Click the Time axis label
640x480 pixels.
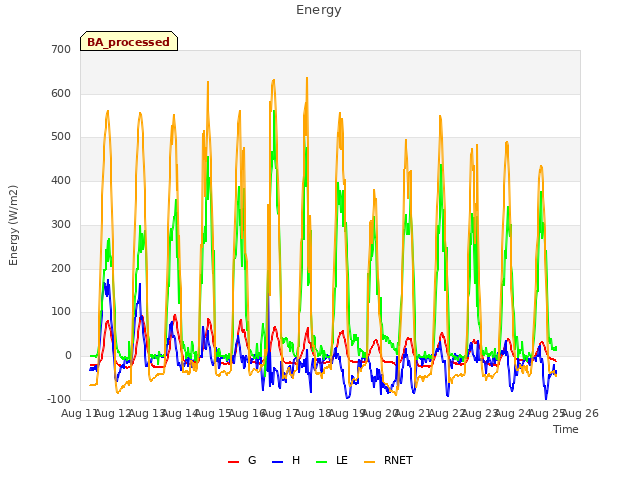tap(566, 429)
